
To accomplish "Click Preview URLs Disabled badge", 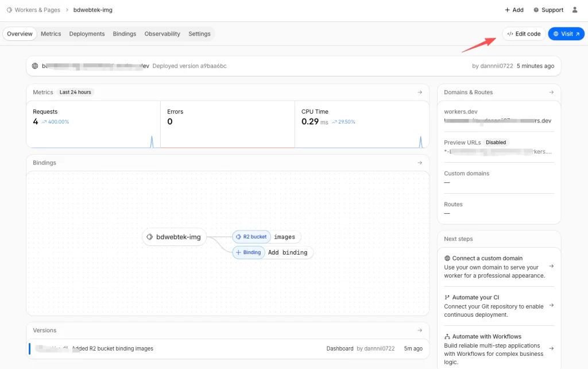I will [496, 143].
